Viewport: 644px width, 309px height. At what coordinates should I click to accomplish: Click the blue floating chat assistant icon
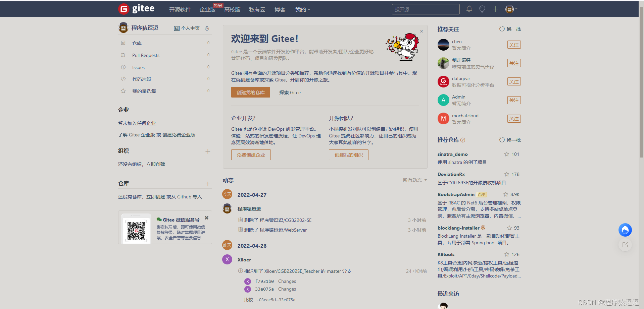625,230
